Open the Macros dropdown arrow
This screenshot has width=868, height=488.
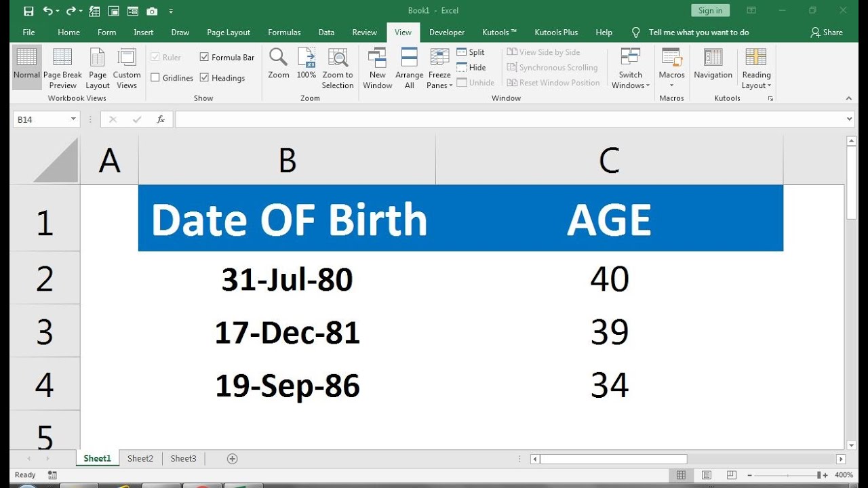(x=671, y=85)
